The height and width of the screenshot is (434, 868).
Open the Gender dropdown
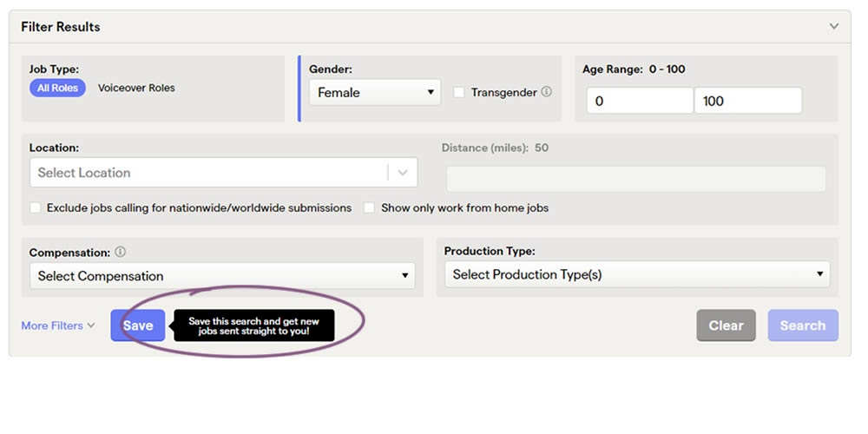[374, 93]
